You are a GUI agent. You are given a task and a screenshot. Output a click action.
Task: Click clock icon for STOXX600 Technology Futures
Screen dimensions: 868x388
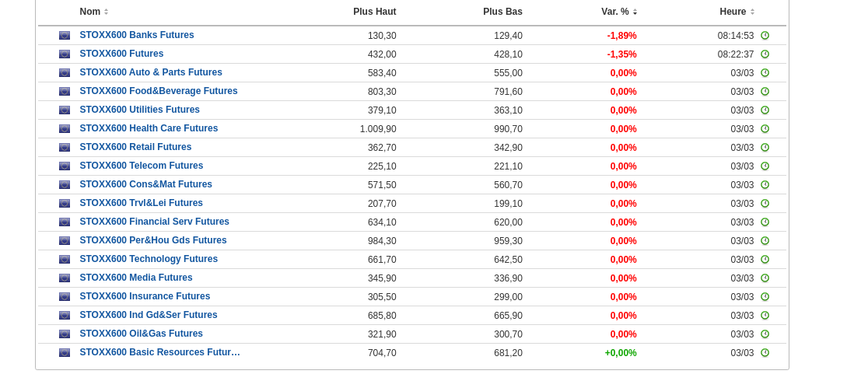765,260
